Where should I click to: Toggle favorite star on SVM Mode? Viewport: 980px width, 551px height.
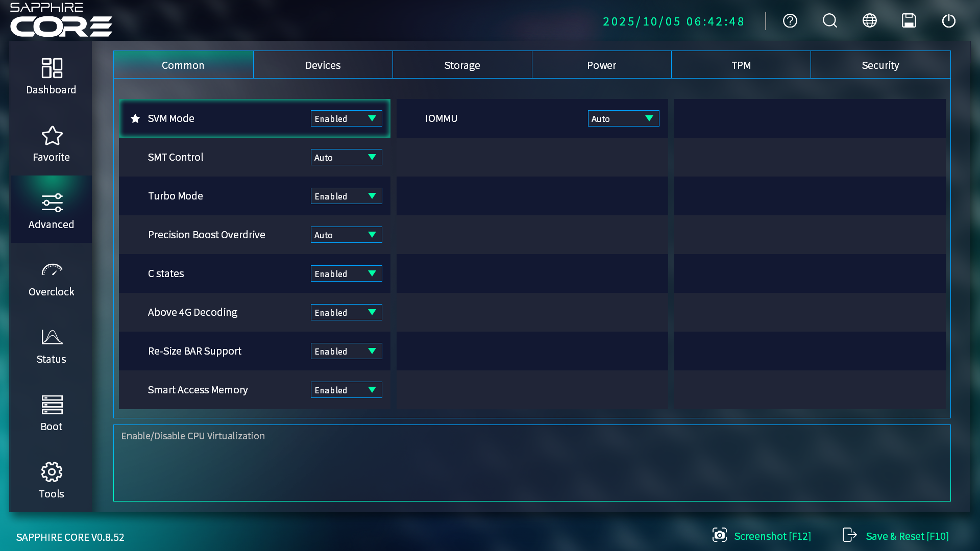tap(135, 118)
